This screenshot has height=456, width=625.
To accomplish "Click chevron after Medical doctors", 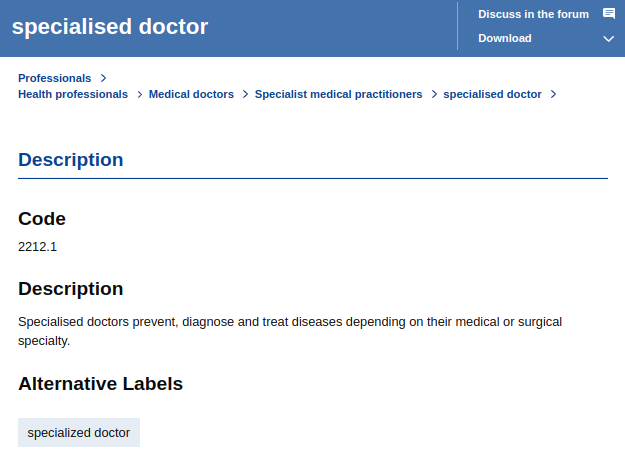I will 246,94.
